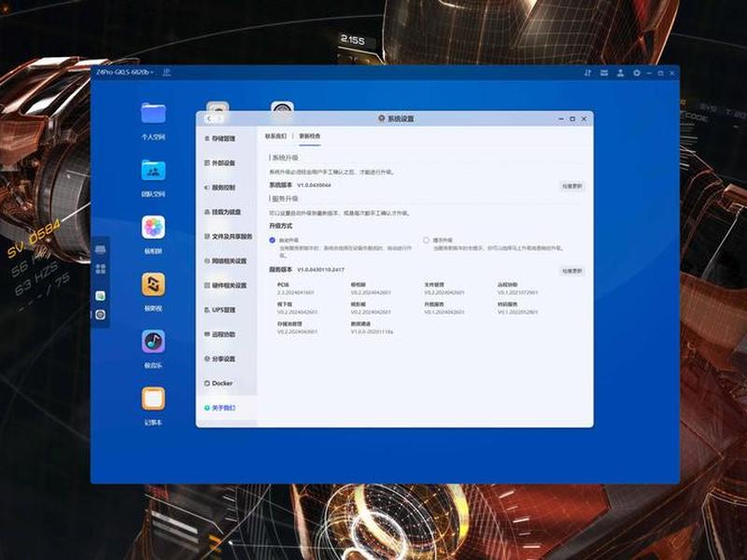Image resolution: width=747 pixels, height=560 pixels.
Task: Switch to the 联系我们 tab
Action: pos(275,136)
